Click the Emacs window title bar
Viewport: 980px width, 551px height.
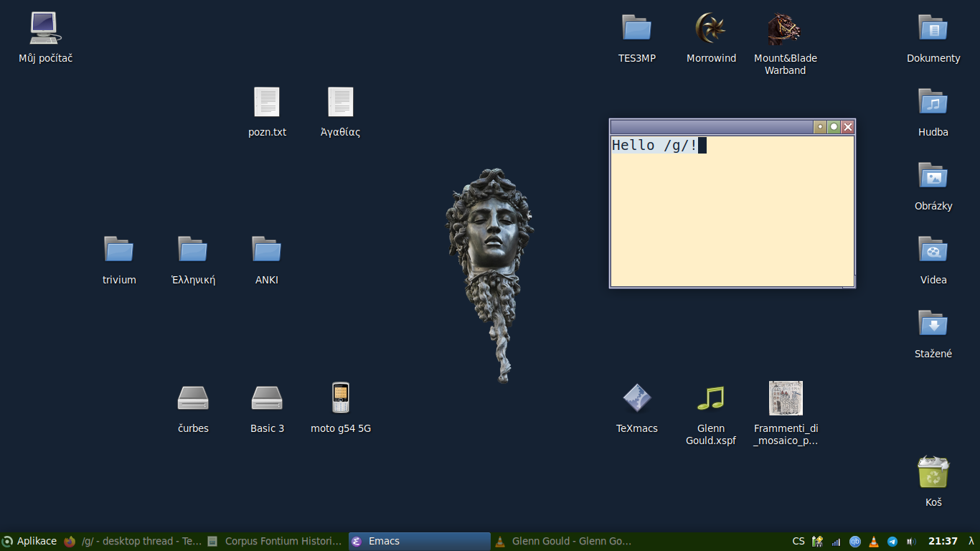[x=711, y=127]
